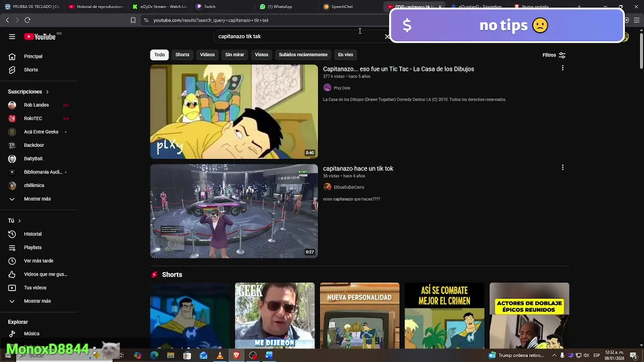
Task: Select the Videos filter chip
Action: (x=207, y=55)
